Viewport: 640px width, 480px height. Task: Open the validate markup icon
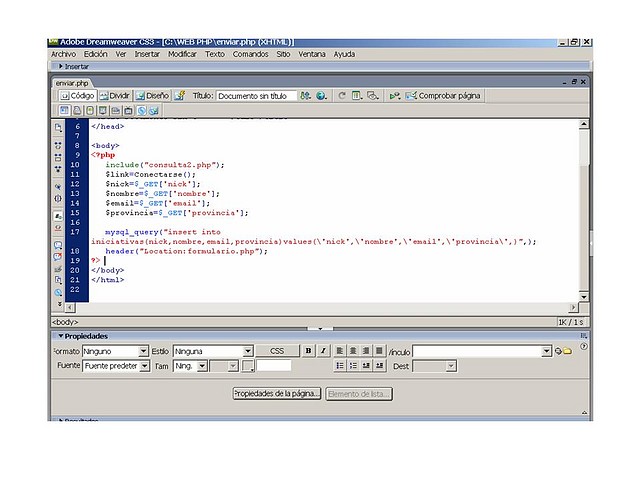(395, 96)
